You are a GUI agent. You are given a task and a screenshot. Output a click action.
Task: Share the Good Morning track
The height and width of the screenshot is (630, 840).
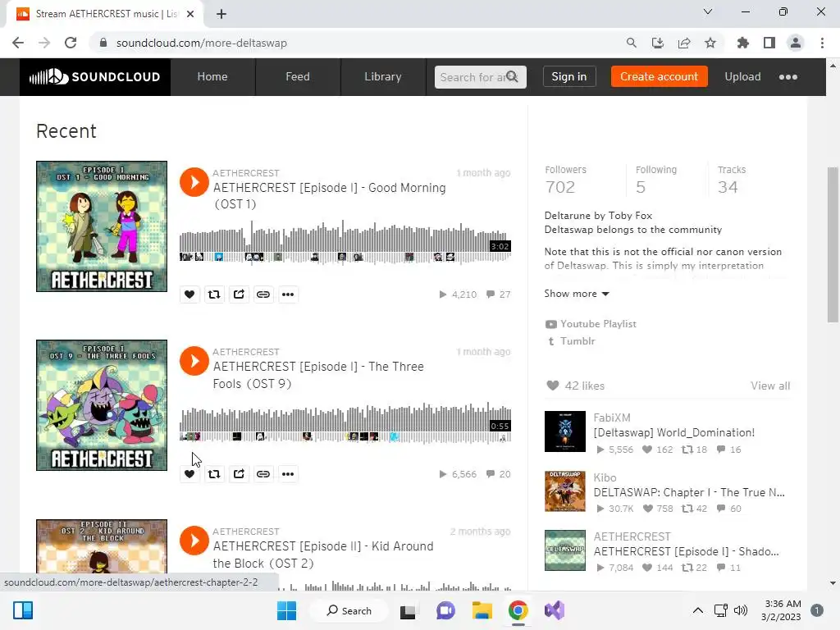[x=239, y=294]
